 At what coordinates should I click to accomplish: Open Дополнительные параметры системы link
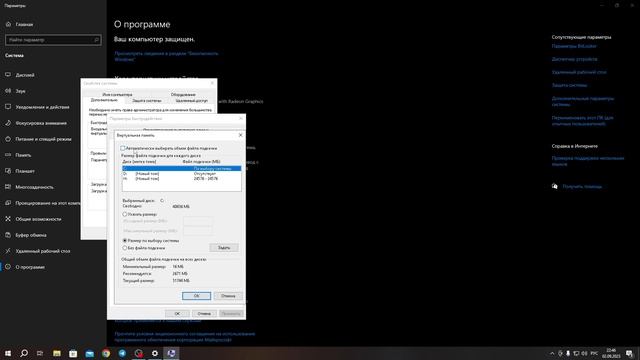coord(582,101)
